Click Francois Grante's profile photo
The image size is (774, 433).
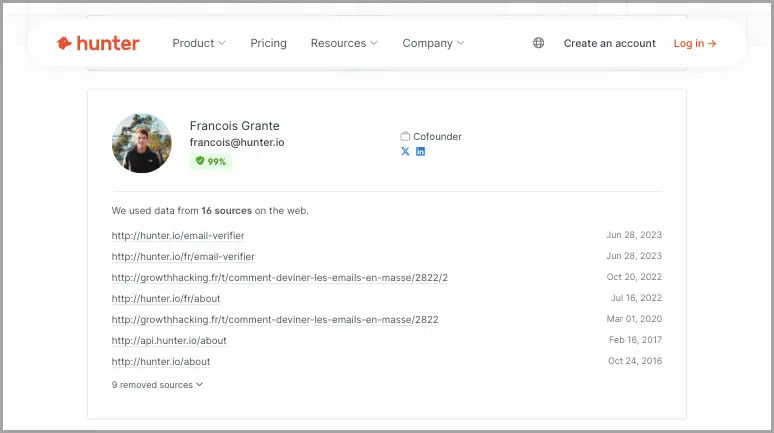point(142,143)
